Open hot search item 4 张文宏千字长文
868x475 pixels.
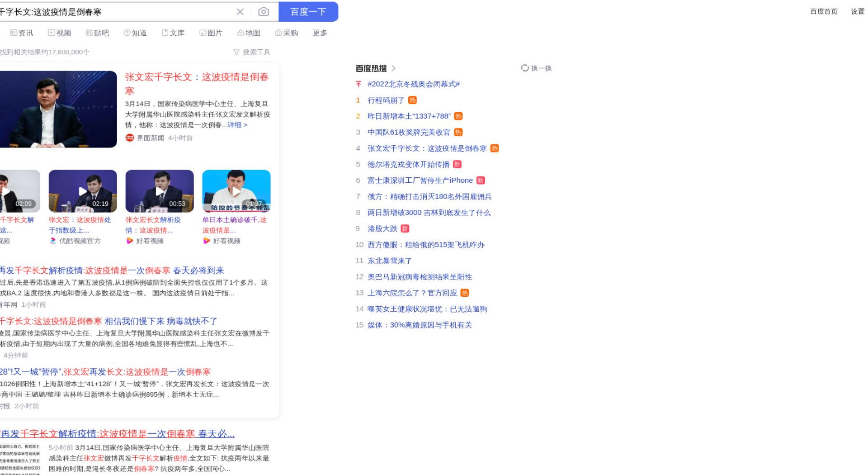click(x=427, y=148)
